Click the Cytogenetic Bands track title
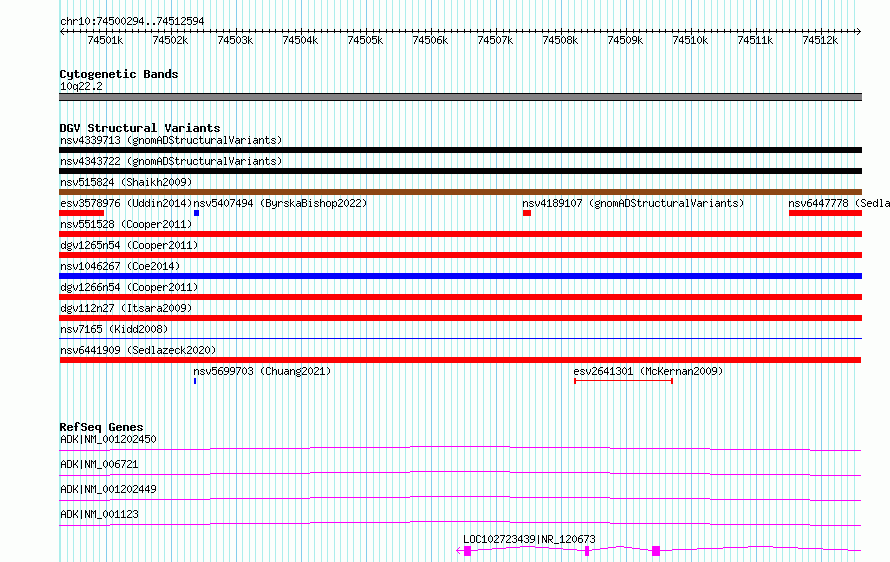This screenshot has height=562, width=890. point(119,74)
